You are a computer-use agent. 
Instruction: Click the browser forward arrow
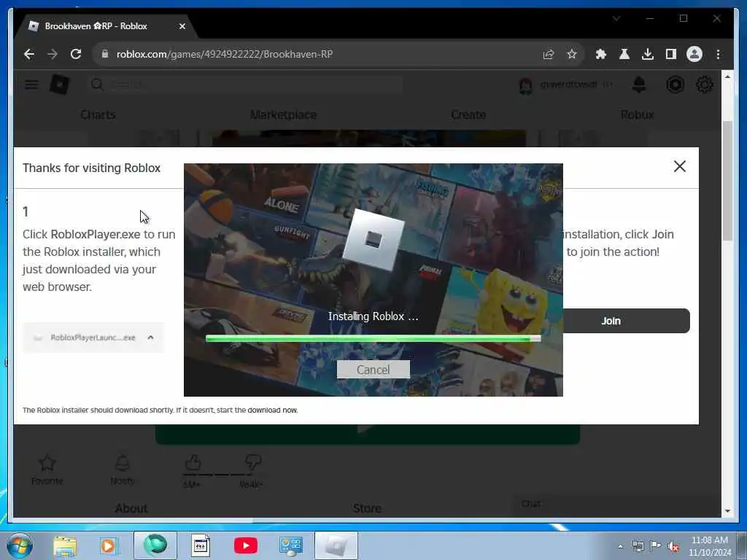pos(53,54)
